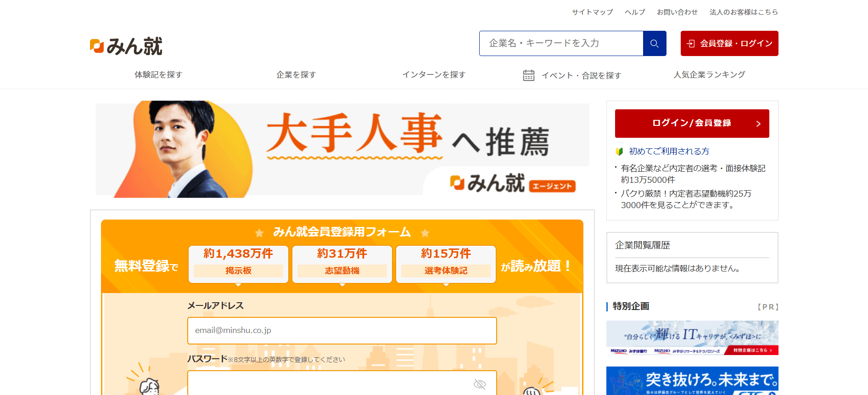
Task: Select 体験記を探す navigation item
Action: [158, 75]
